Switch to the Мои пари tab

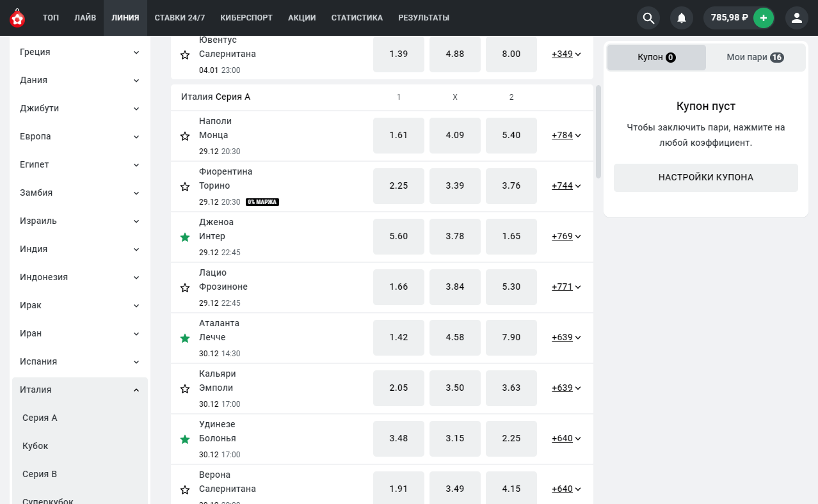click(755, 57)
